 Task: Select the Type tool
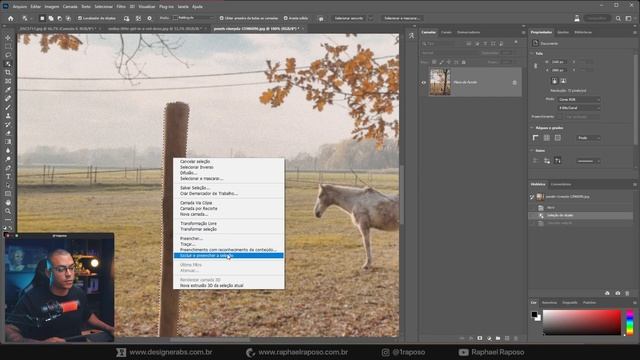click(x=8, y=176)
